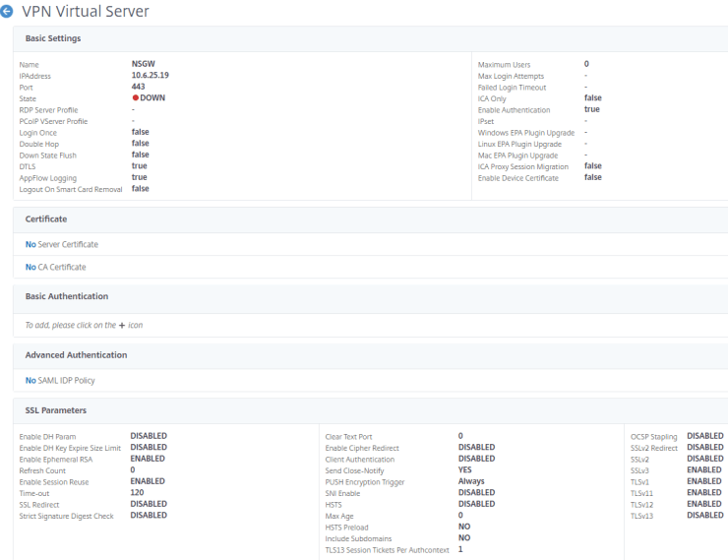The height and width of the screenshot is (560, 728).
Task: Click the Enable Ephemeral RSA ENABLED value
Action: pyautogui.click(x=148, y=459)
